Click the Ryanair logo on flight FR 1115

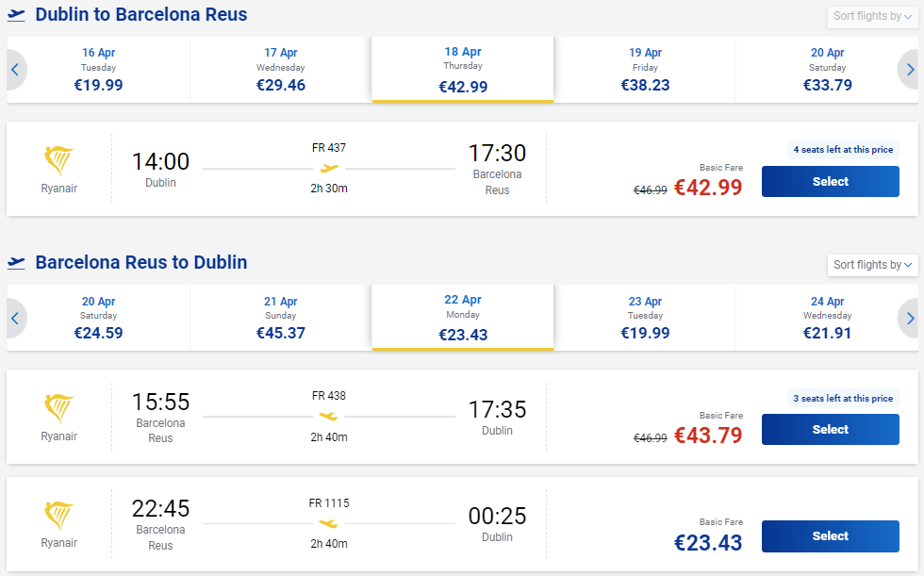[58, 515]
